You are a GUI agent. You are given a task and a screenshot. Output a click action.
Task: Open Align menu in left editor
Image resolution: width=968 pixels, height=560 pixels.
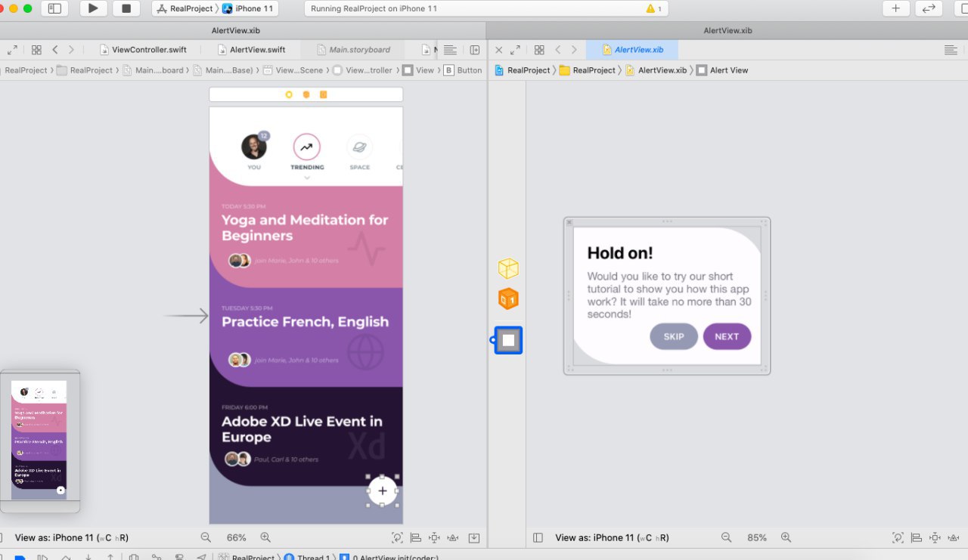coord(415,538)
